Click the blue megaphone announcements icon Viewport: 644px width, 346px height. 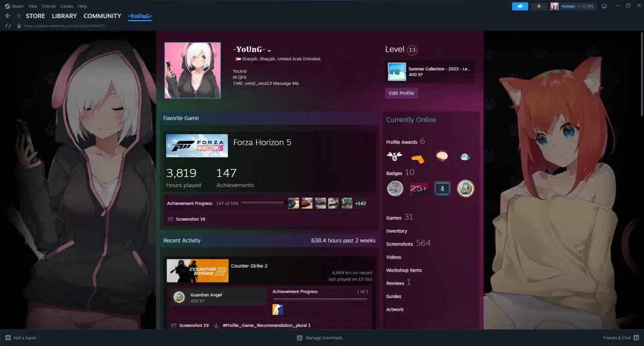[520, 6]
